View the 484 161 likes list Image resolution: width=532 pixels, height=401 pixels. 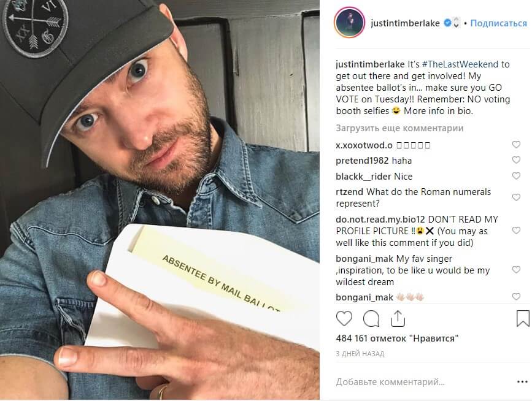coord(397,338)
